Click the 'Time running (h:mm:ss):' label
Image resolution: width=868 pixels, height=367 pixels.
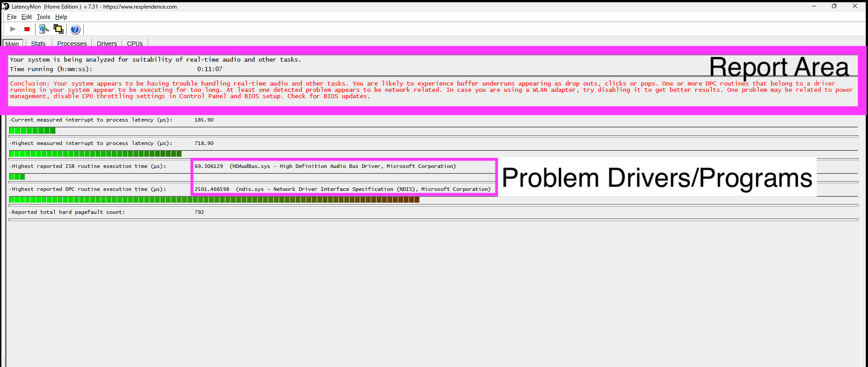tap(51, 69)
